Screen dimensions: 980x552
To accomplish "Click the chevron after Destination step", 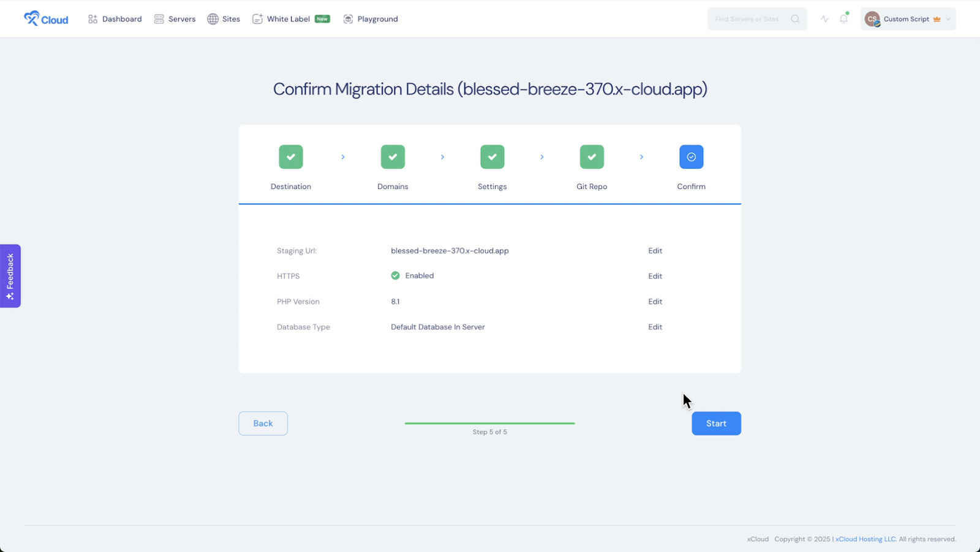I will click(342, 157).
